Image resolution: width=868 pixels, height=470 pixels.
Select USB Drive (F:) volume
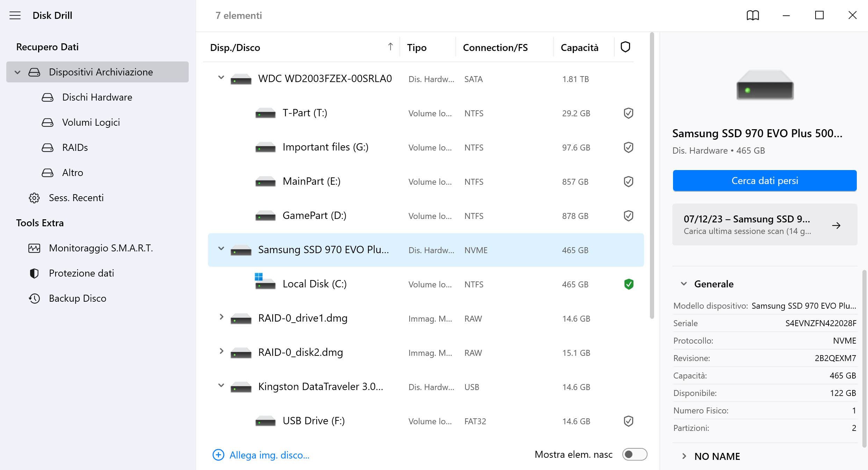point(426,421)
